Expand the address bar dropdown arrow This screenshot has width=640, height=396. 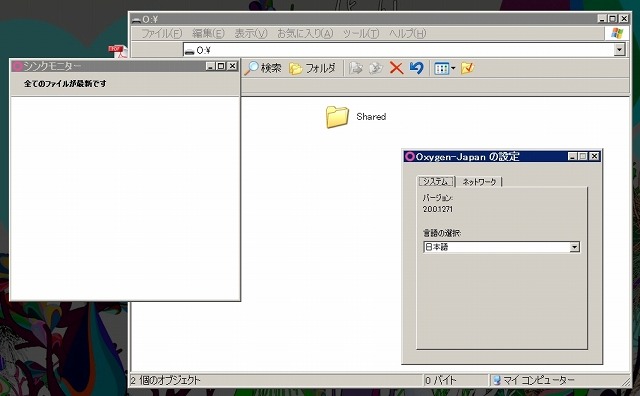[619, 50]
